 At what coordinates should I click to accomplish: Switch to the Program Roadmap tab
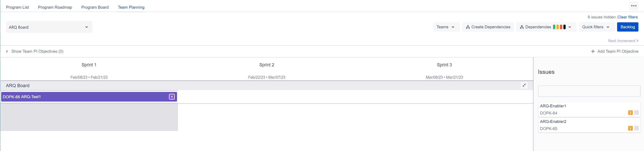(x=55, y=7)
